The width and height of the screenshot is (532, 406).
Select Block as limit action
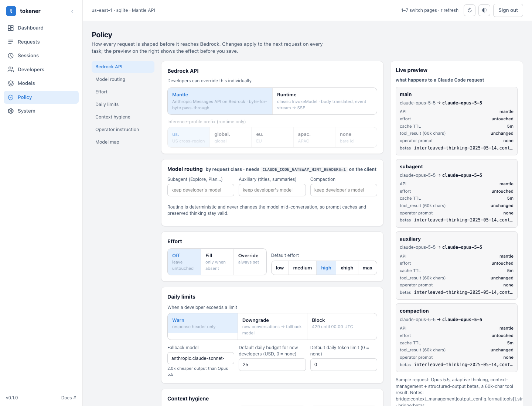coord(342,326)
